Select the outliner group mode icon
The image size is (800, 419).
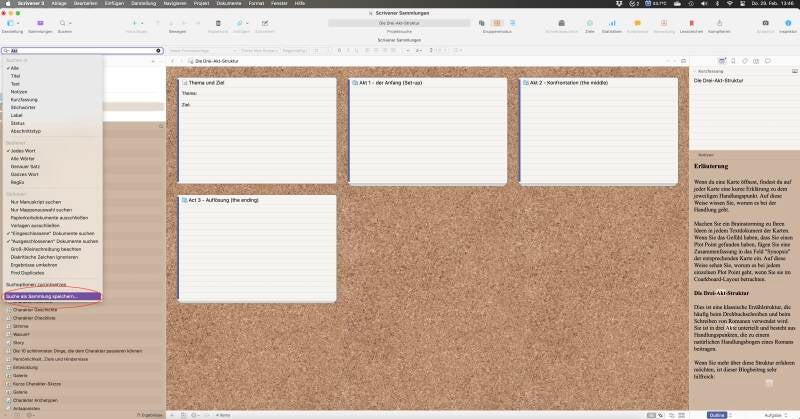click(512, 23)
